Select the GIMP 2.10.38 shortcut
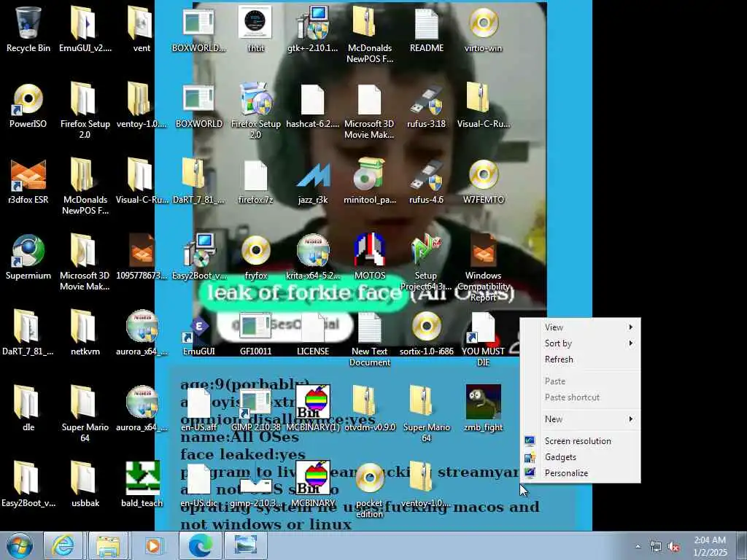Image resolution: width=747 pixels, height=560 pixels. [x=255, y=408]
